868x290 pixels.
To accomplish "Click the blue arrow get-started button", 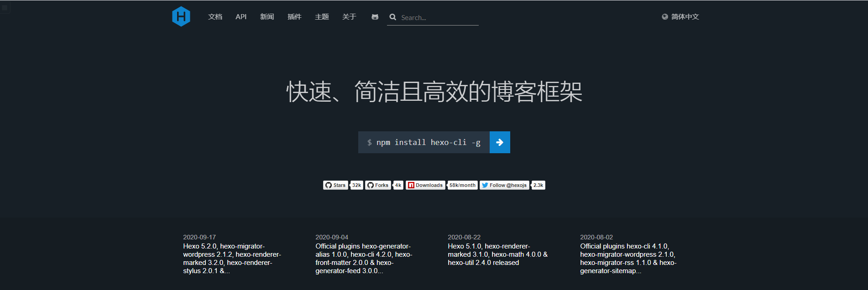I will (x=499, y=142).
